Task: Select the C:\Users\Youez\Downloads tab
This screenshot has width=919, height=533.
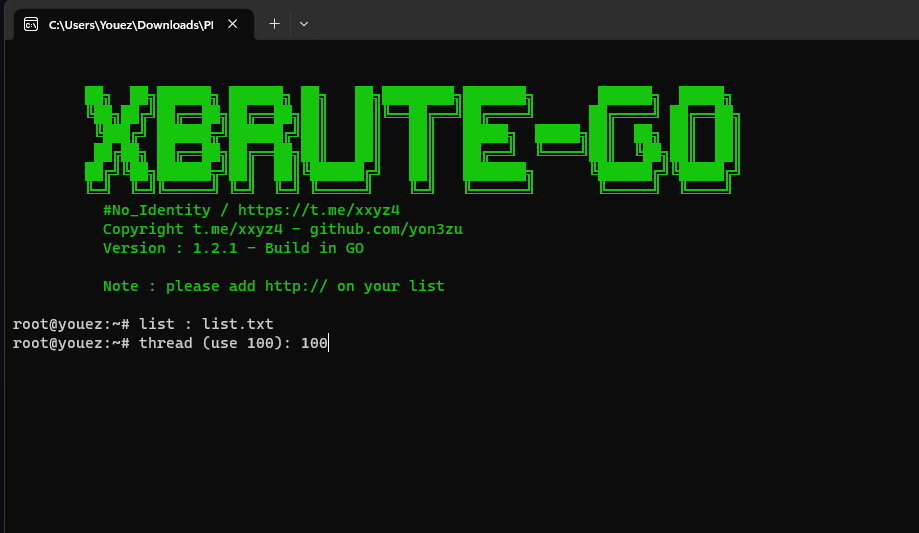Action: [134, 24]
